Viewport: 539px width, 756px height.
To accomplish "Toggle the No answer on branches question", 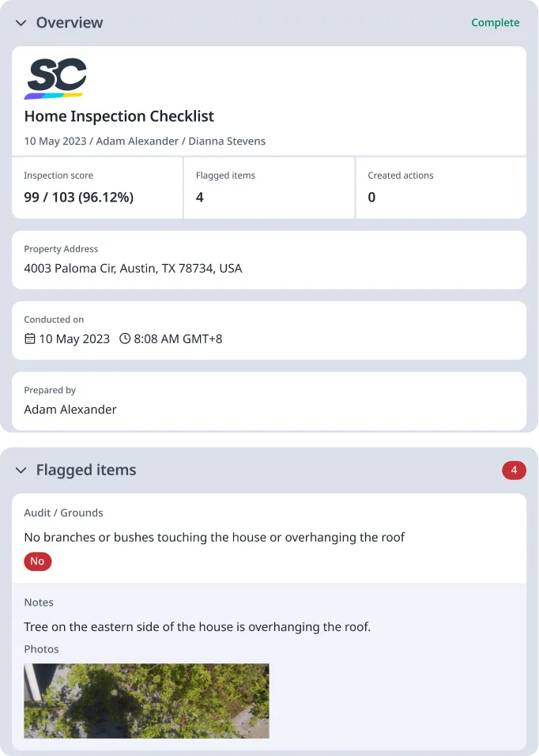I will tap(37, 561).
